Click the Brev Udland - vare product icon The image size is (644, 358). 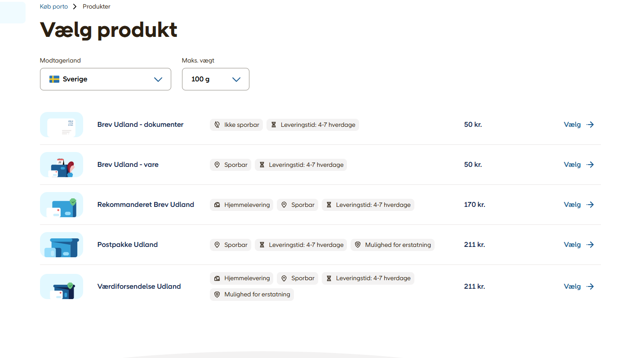click(62, 165)
